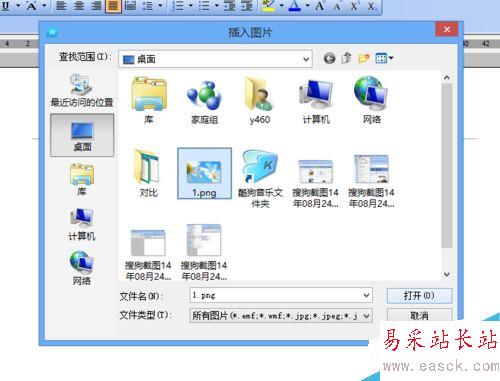Click the 打开 button

(x=419, y=296)
